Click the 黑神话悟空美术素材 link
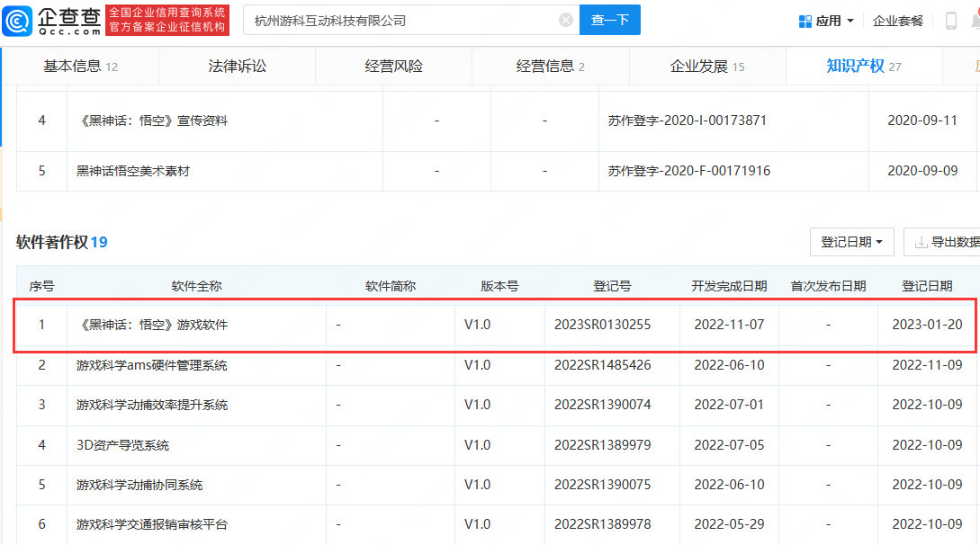980x545 pixels. click(132, 171)
